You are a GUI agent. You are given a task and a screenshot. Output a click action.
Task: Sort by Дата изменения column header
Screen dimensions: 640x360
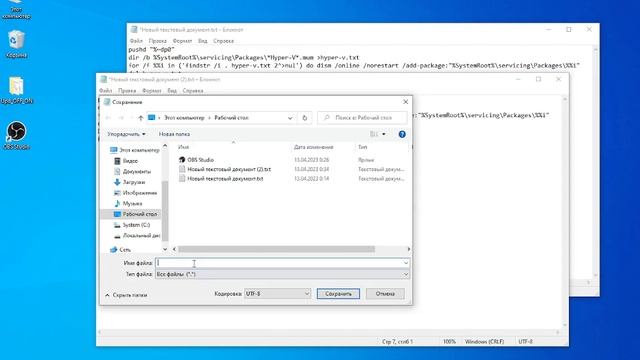pos(313,147)
